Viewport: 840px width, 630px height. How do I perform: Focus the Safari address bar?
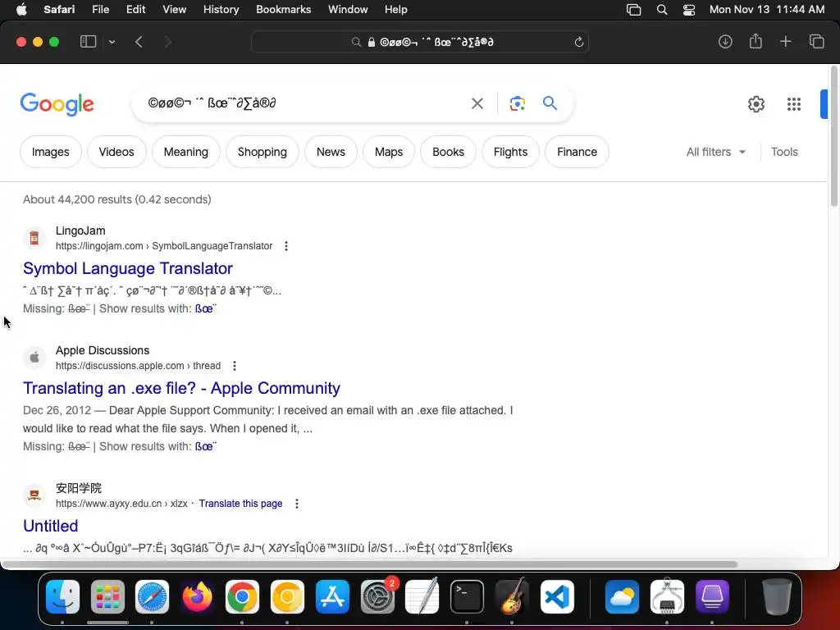[420, 42]
